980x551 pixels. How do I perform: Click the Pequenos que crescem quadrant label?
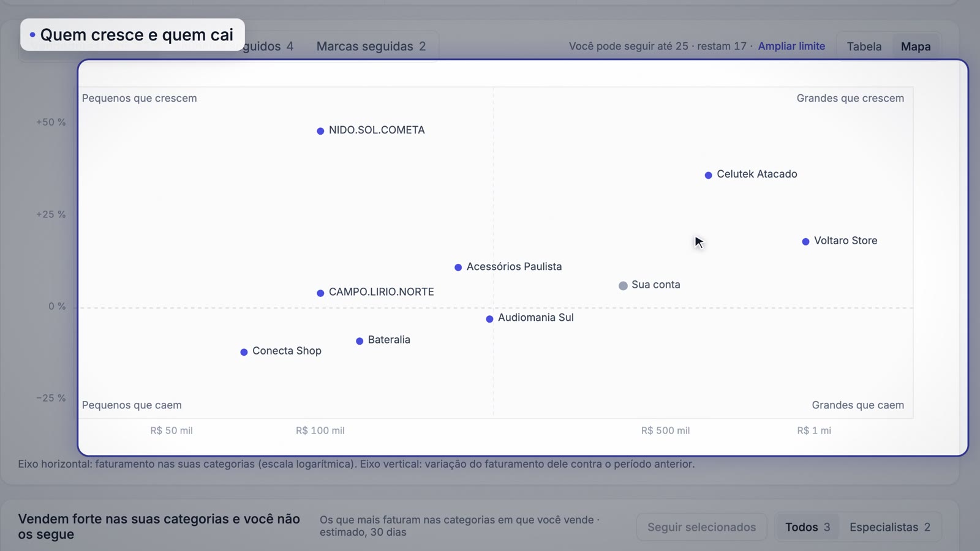[140, 98]
